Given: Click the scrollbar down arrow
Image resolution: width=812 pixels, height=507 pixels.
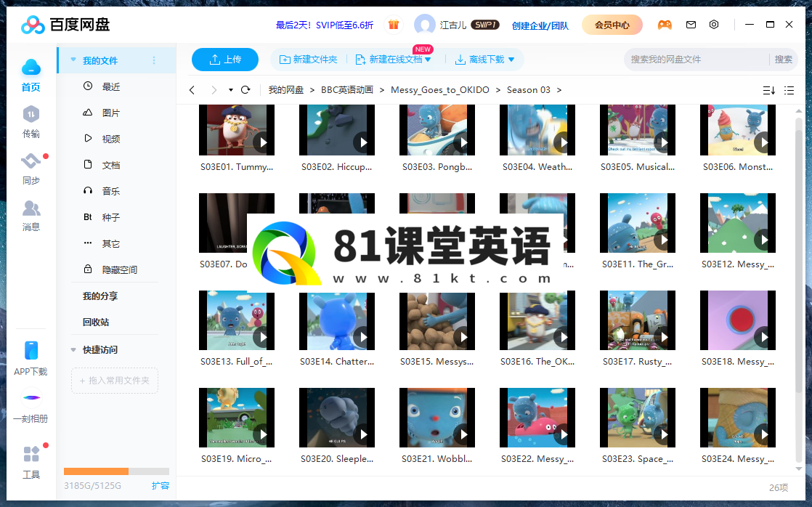Looking at the screenshot, I should click(x=798, y=469).
